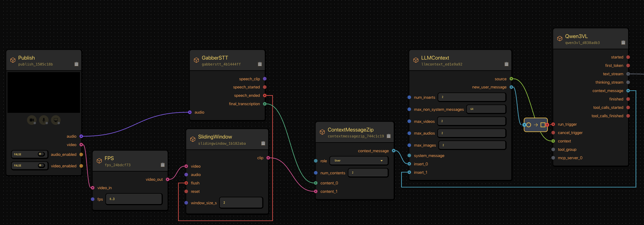Screen dimensions: 644x225
Task: Toggle the video_enabled switch
Action: (41, 165)
